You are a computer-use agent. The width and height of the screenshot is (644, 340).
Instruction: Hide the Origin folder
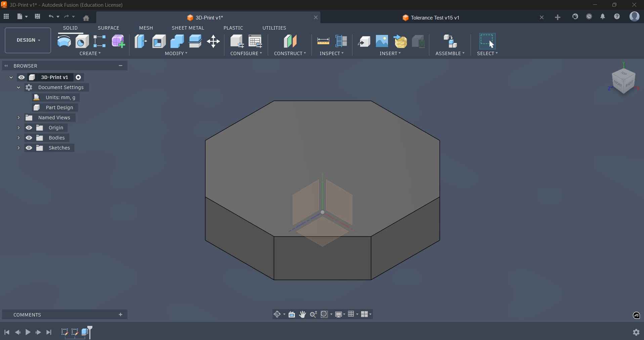coord(29,128)
